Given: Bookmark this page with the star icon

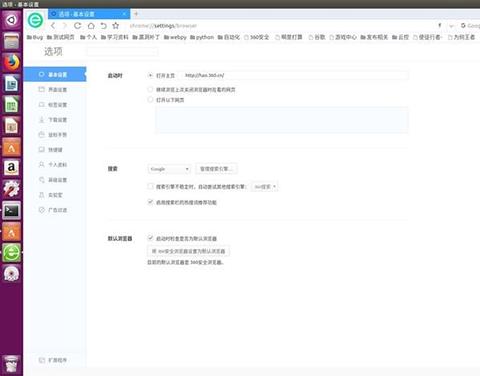Looking at the screenshot, I should 116,26.
